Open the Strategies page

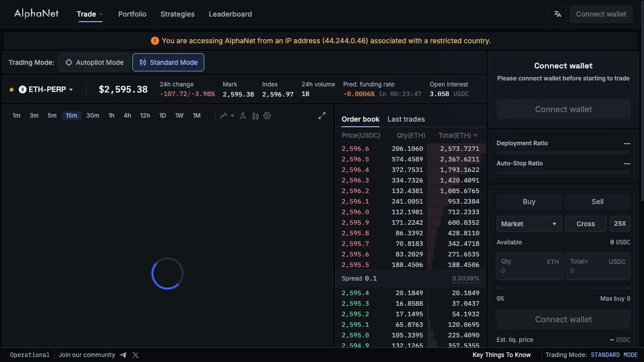[178, 14]
